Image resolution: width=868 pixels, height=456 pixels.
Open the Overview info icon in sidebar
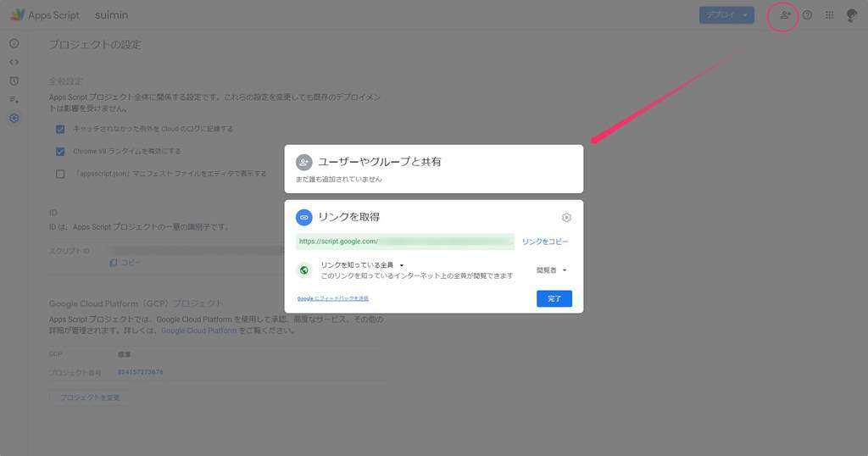coord(14,43)
